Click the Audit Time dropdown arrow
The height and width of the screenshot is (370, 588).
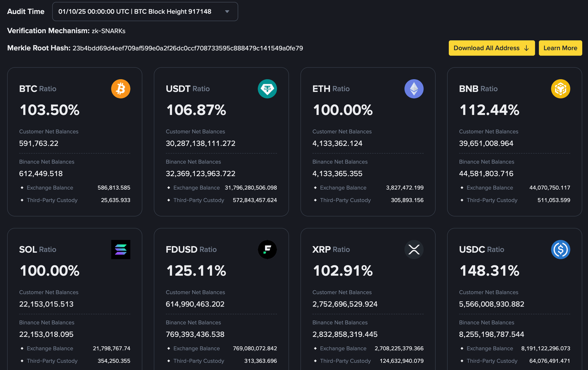[227, 11]
